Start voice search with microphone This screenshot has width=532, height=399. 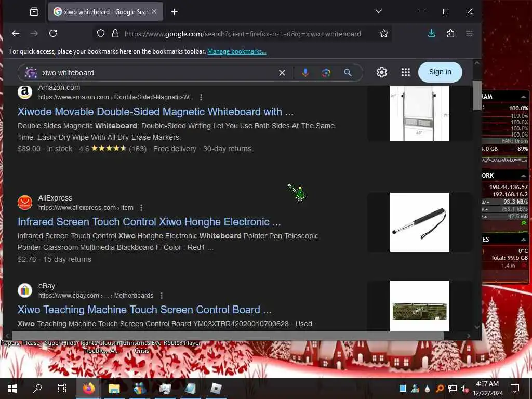pyautogui.click(x=305, y=73)
